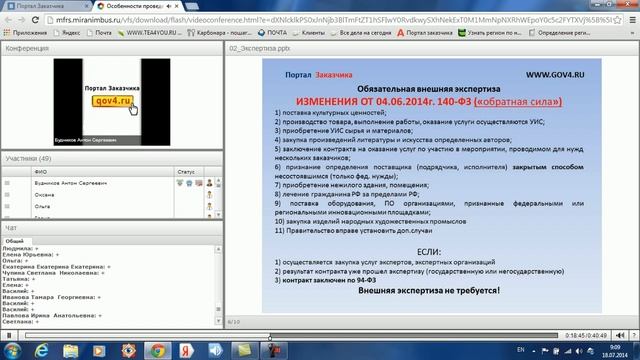Toggle the checkbox beside Оксана
The width and height of the screenshot is (640, 360).
click(7, 195)
